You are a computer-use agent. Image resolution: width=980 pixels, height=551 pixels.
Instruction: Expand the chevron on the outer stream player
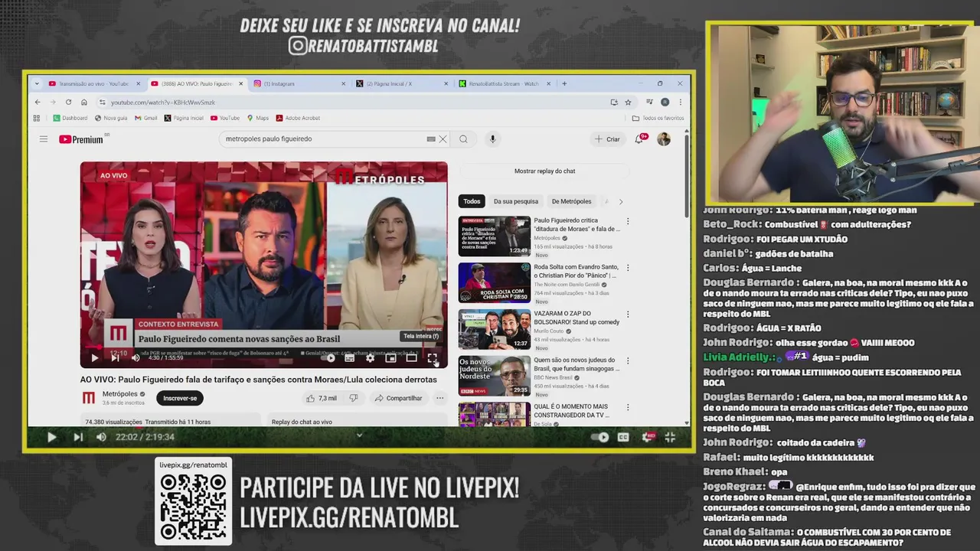[x=359, y=435]
